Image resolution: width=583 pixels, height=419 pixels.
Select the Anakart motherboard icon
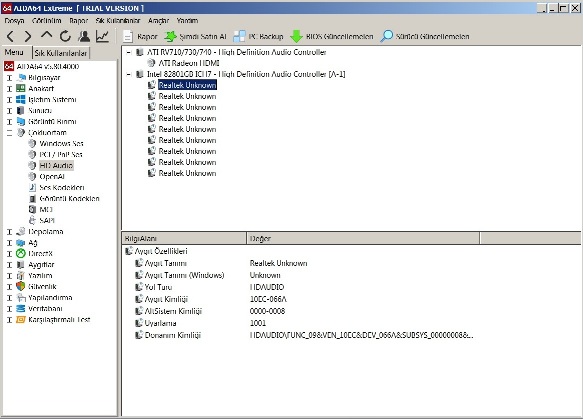coord(21,88)
